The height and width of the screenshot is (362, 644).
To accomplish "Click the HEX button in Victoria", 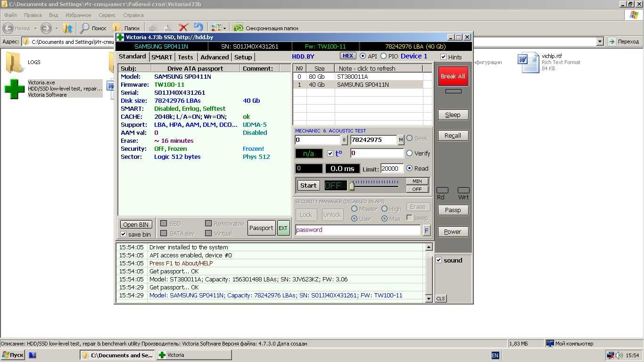I will [348, 56].
